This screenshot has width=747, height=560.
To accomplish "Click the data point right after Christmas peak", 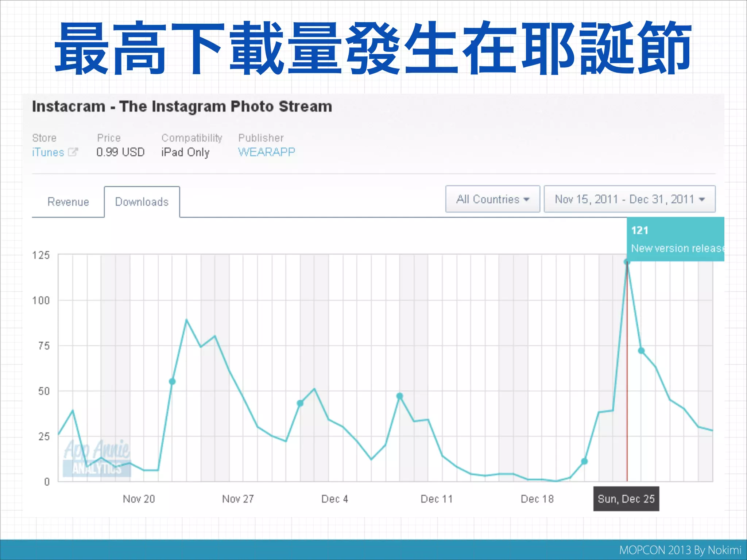I will click(641, 351).
